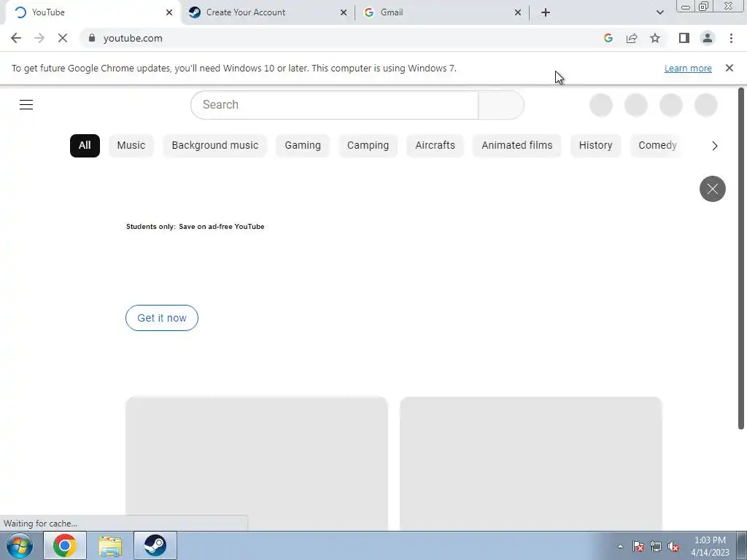Open the YouTube hamburger guide menu
The width and height of the screenshot is (747, 560).
tap(26, 104)
